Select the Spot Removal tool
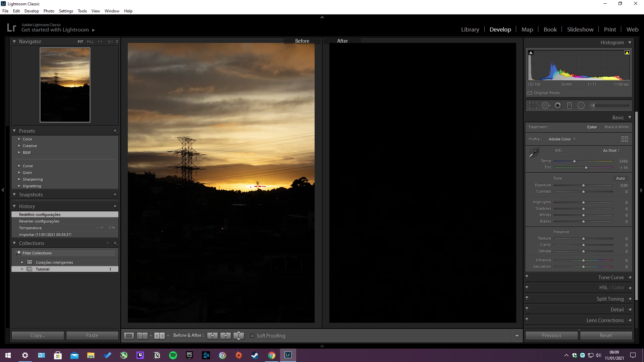 (546, 106)
